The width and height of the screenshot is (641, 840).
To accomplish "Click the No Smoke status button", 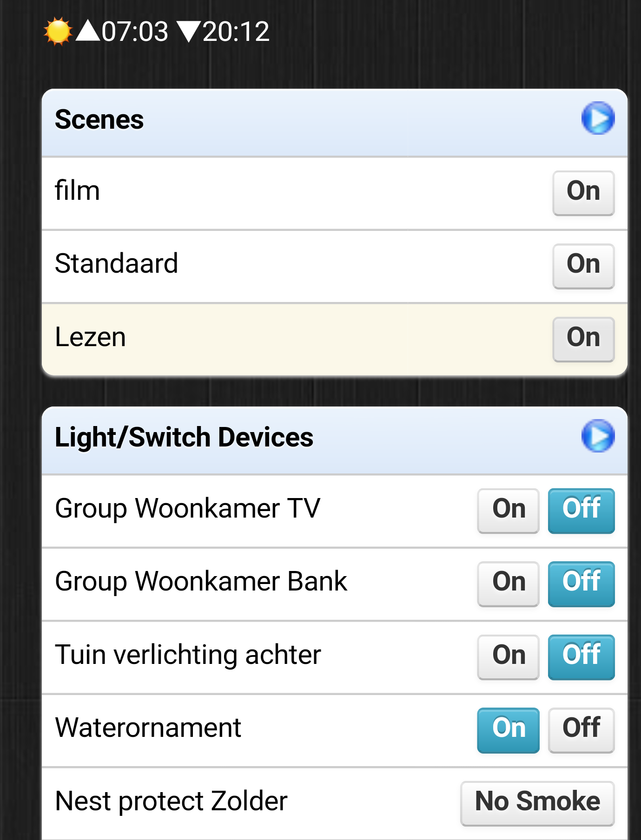I will click(537, 803).
